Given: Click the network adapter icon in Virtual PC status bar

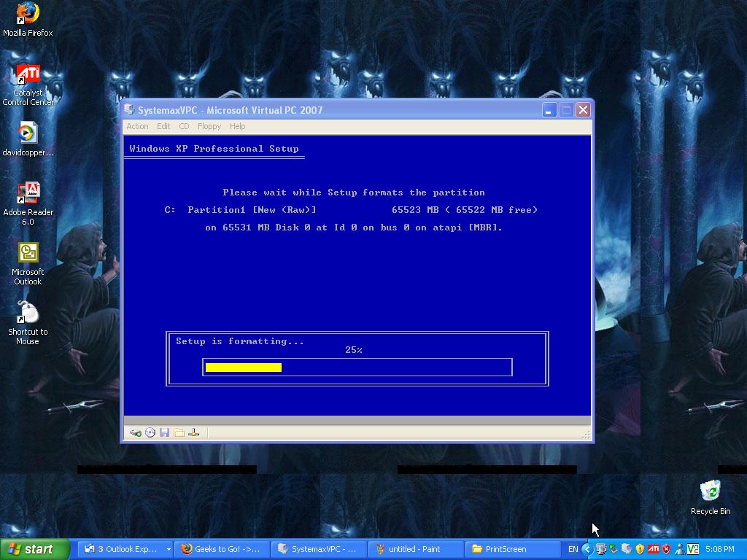Looking at the screenshot, I should (194, 432).
